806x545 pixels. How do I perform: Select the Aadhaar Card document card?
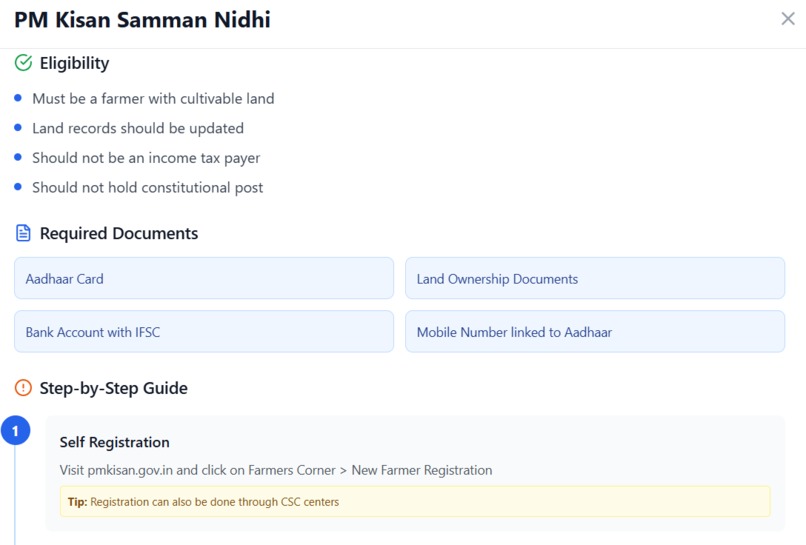[204, 278]
